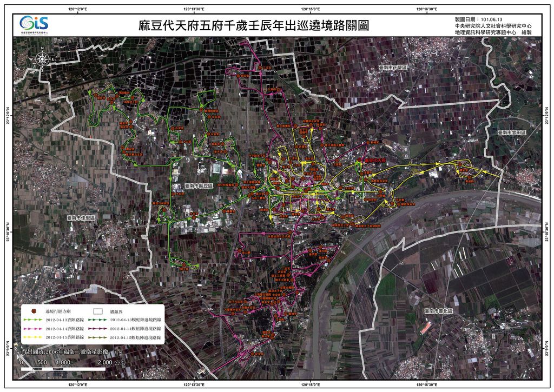Click the township boundary box legend symbol
Image resolution: width=554 pixels, height=392 pixels.
coord(97,312)
